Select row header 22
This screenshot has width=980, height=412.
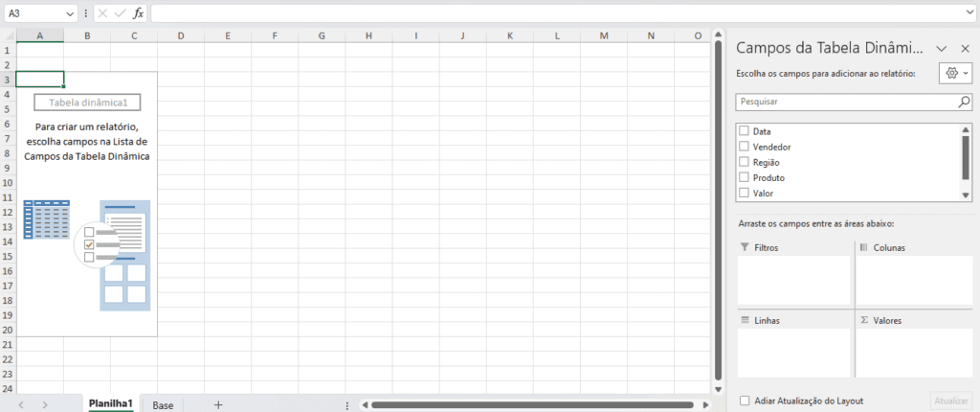[x=8, y=359]
